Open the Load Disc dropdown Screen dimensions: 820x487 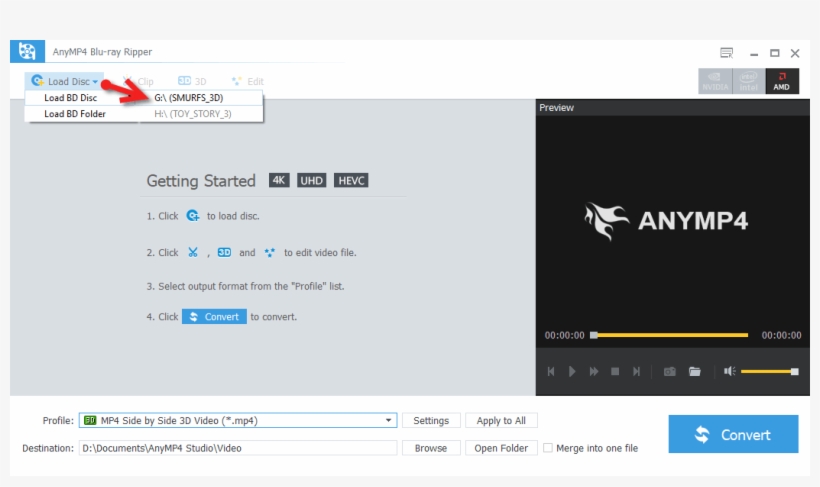[x=64, y=81]
